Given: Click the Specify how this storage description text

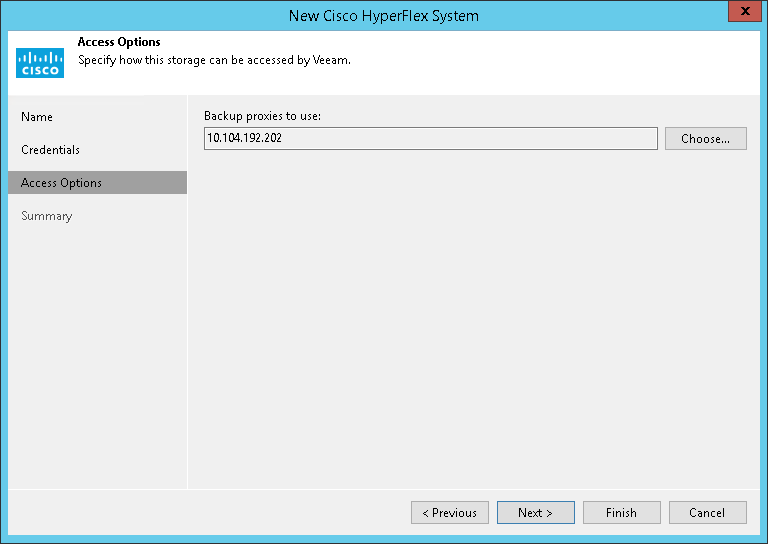Looking at the screenshot, I should [x=215, y=60].
